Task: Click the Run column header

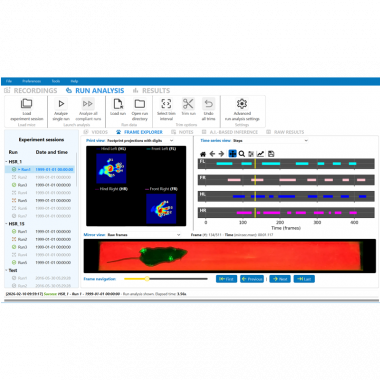Action: [13, 152]
